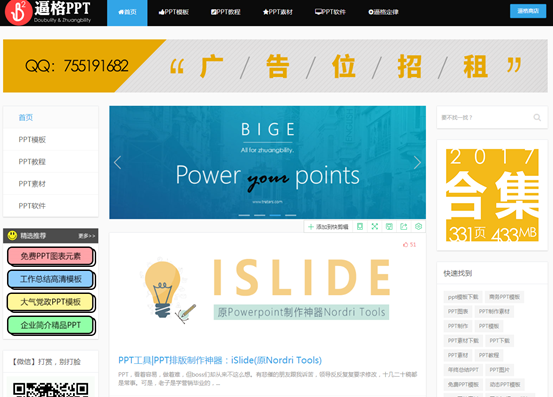The height and width of the screenshot is (397, 553).
Task: Click the PPT图片 tag
Action: tap(500, 370)
